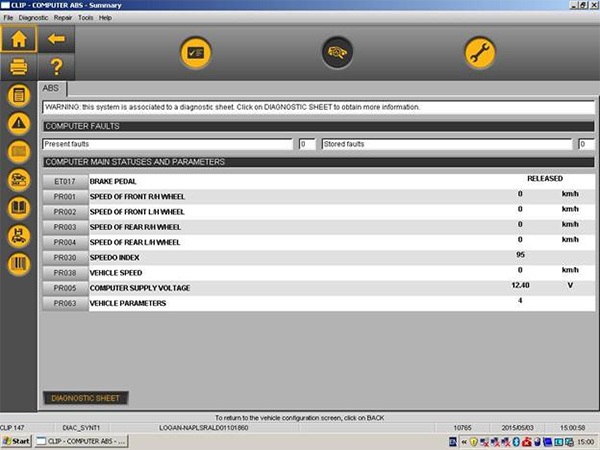Click the open book icon in sidebar
This screenshot has height=450, width=600.
18,208
